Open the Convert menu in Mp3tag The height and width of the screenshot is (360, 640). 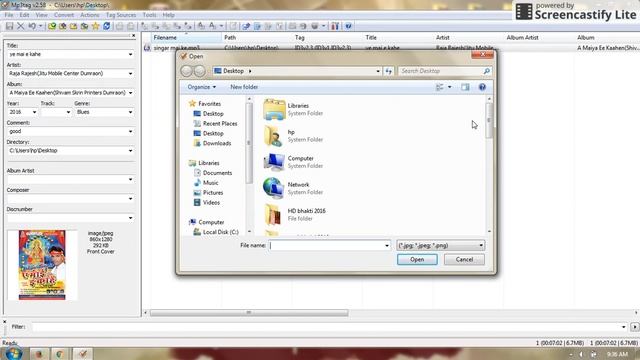pos(64,15)
